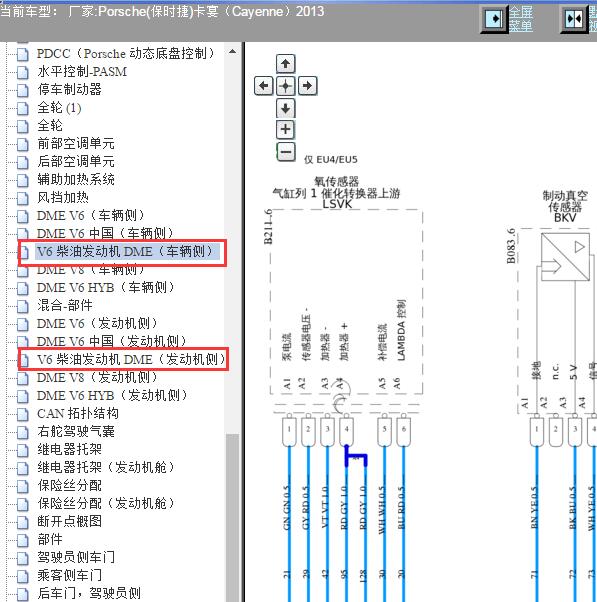Open DME V8（发动机侧） entry
This screenshot has height=602, width=597.
click(x=98, y=377)
